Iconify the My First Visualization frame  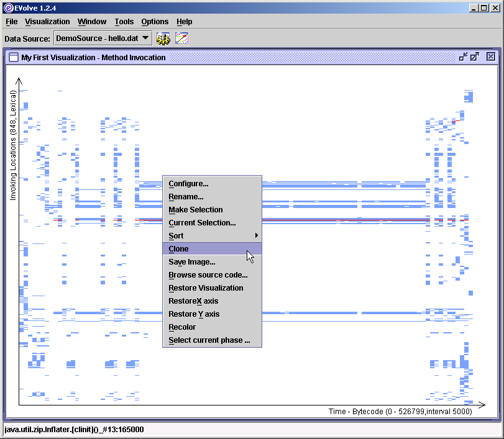pyautogui.click(x=463, y=57)
